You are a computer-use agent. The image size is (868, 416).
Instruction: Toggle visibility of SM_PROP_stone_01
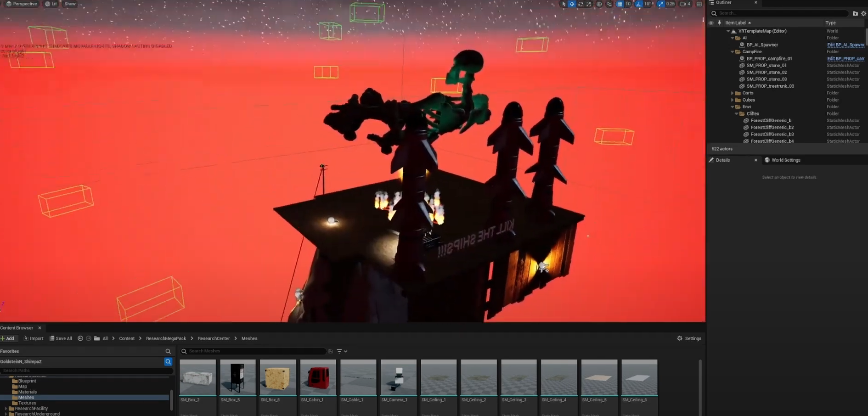click(x=711, y=65)
